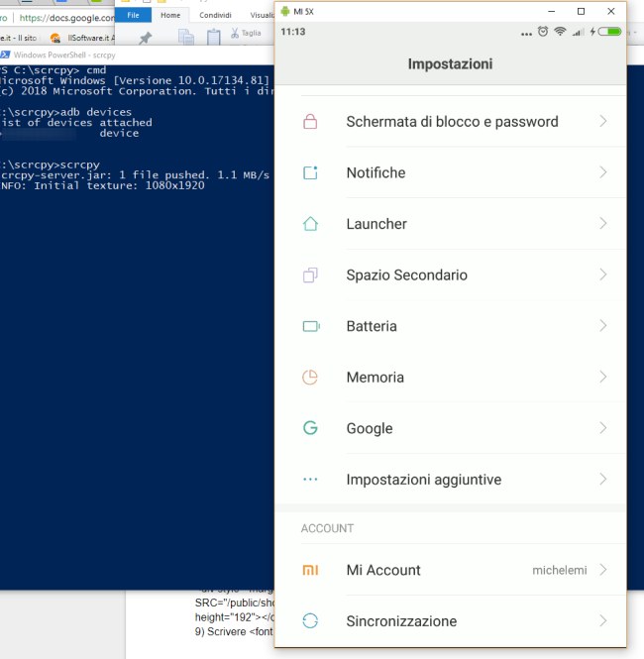644x659 pixels.
Task: Expand the Impostazioni aggiuntive chevron
Action: tap(602, 479)
